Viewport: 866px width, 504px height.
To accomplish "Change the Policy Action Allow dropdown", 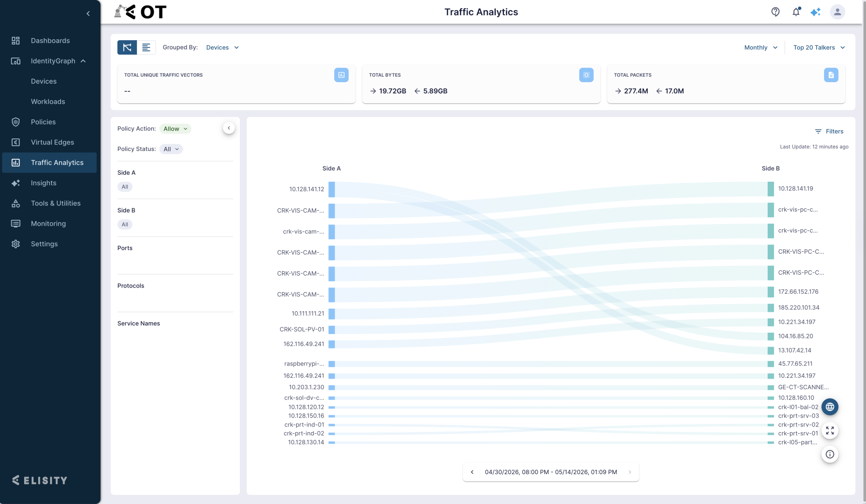I will [175, 129].
